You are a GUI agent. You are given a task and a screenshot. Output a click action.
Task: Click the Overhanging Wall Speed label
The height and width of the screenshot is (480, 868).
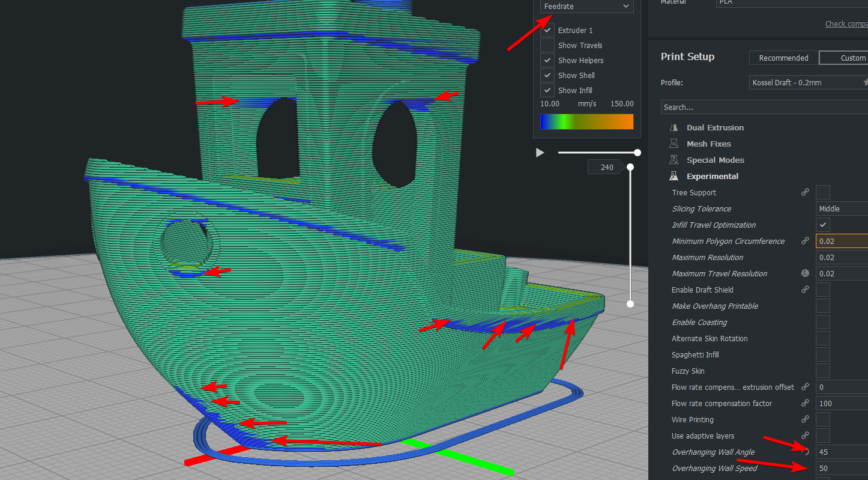tap(714, 469)
